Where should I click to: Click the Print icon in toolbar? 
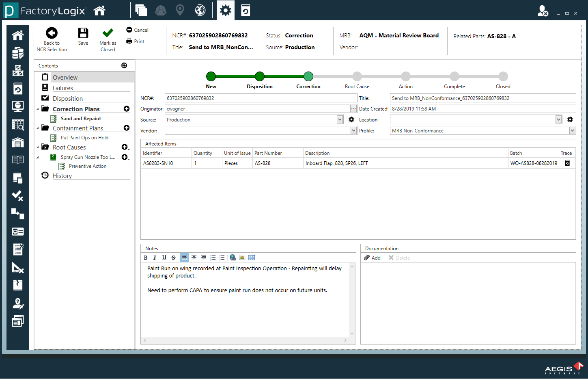pos(129,41)
